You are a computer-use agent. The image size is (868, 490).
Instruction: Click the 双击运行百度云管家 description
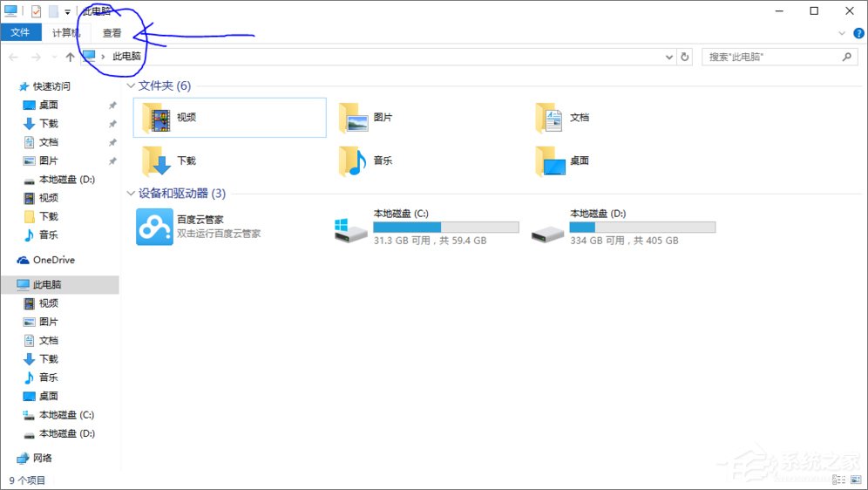219,234
